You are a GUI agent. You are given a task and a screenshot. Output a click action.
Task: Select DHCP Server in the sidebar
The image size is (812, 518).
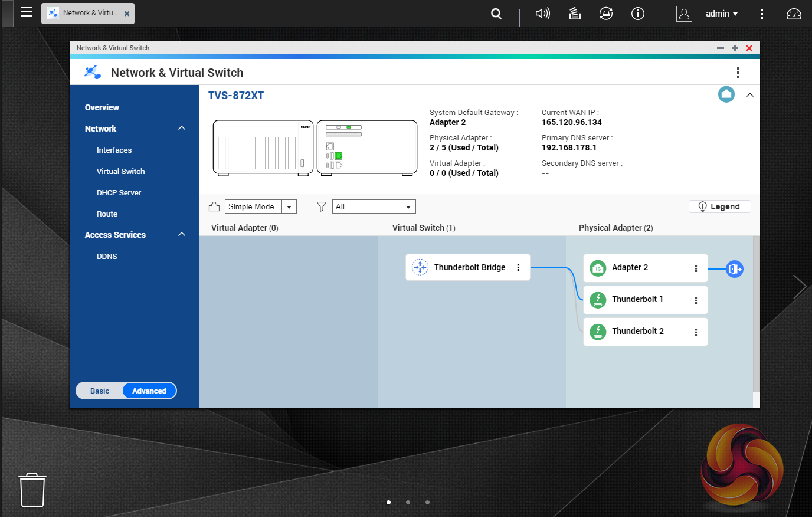pos(119,192)
